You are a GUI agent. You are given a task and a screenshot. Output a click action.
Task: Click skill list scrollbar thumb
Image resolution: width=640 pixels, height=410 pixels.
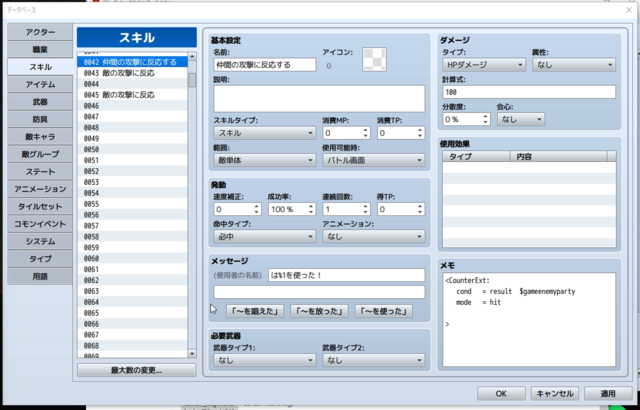[192, 80]
